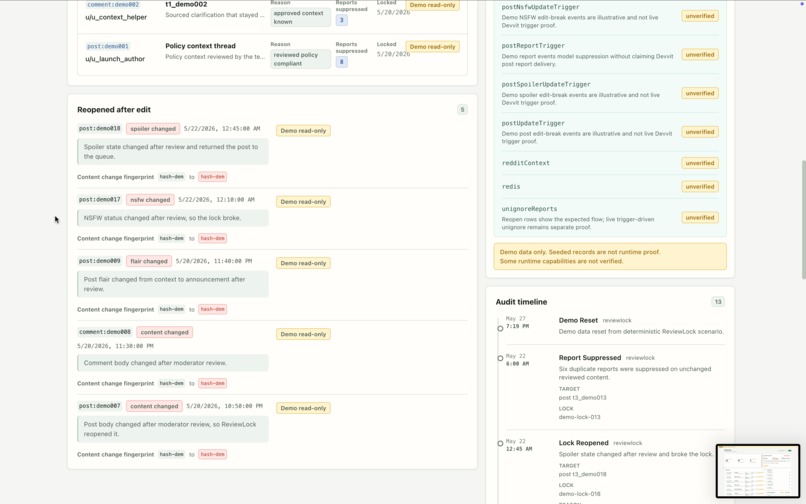Click the post:demo001 identifier tag
This screenshot has height=504, width=806.
108,46
